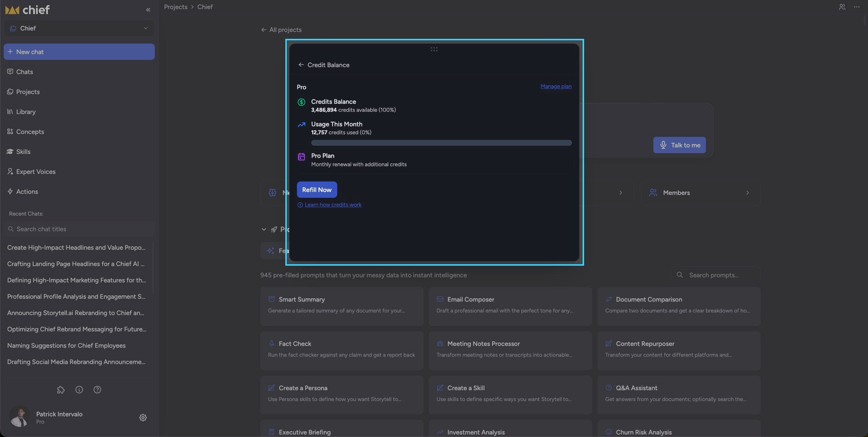868x437 pixels.
Task: Click the brain icon on the left card
Action: click(272, 193)
